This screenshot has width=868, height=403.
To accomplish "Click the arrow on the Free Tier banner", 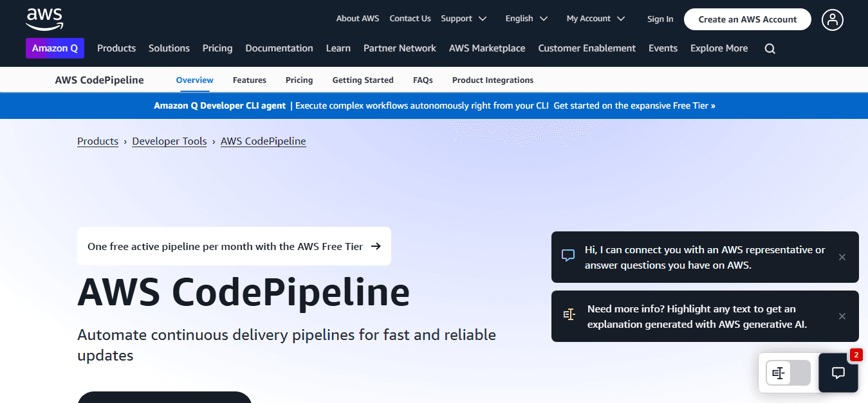I will (x=376, y=246).
